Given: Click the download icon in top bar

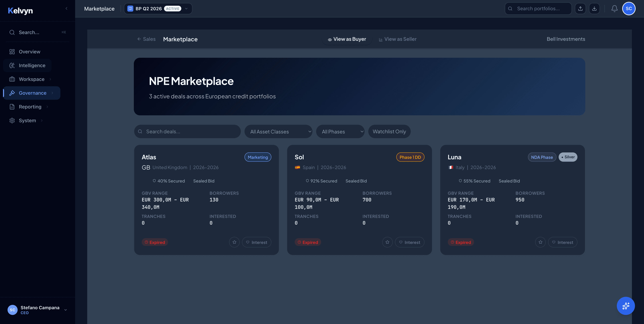Looking at the screenshot, I should point(594,9).
